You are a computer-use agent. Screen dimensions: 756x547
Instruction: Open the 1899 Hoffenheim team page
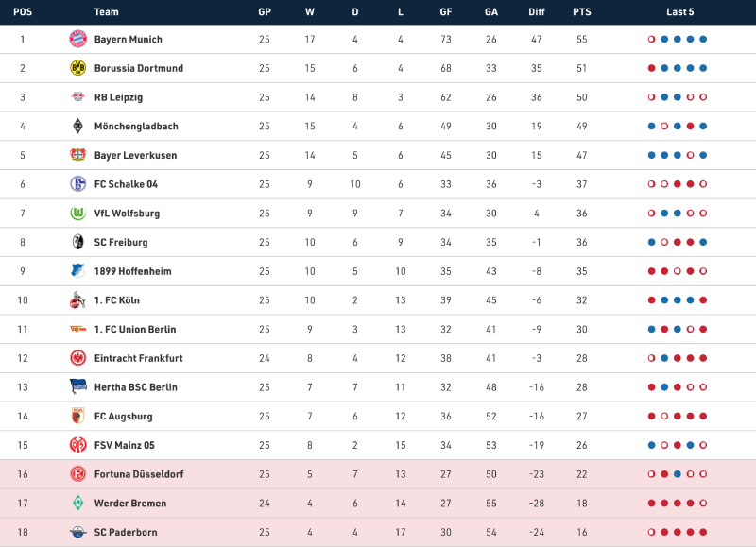[132, 271]
